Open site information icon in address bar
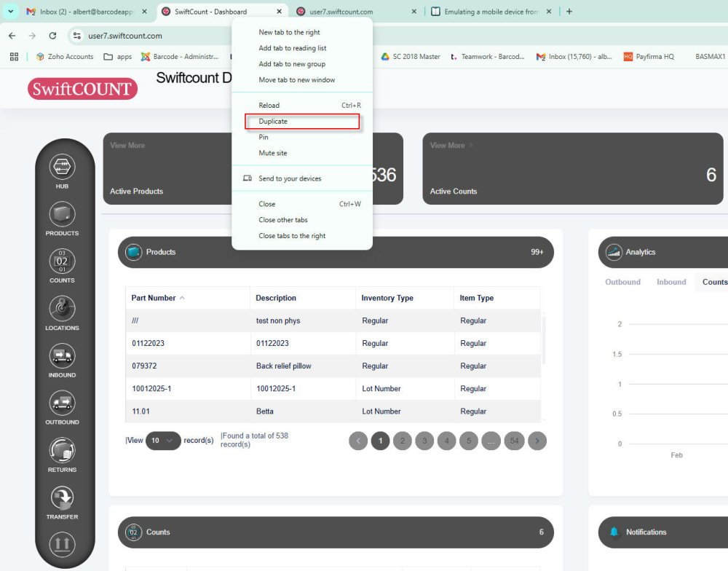Image resolution: width=728 pixels, height=571 pixels. coord(77,36)
